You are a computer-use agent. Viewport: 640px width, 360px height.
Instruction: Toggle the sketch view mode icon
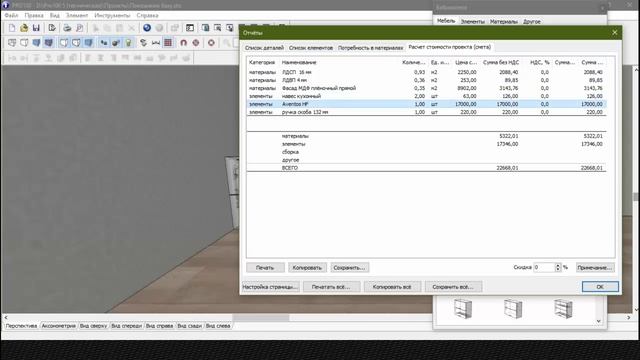point(24,42)
